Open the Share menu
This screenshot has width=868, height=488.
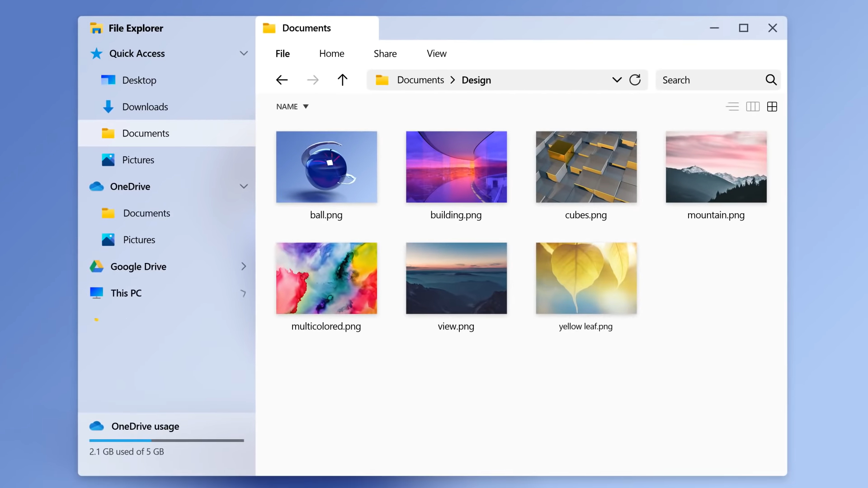coord(385,53)
